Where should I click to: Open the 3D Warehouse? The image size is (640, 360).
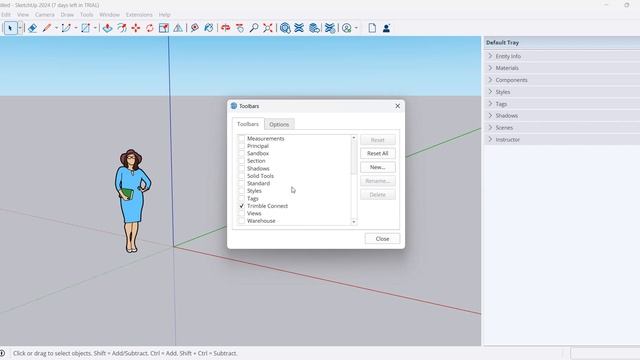pos(285,28)
